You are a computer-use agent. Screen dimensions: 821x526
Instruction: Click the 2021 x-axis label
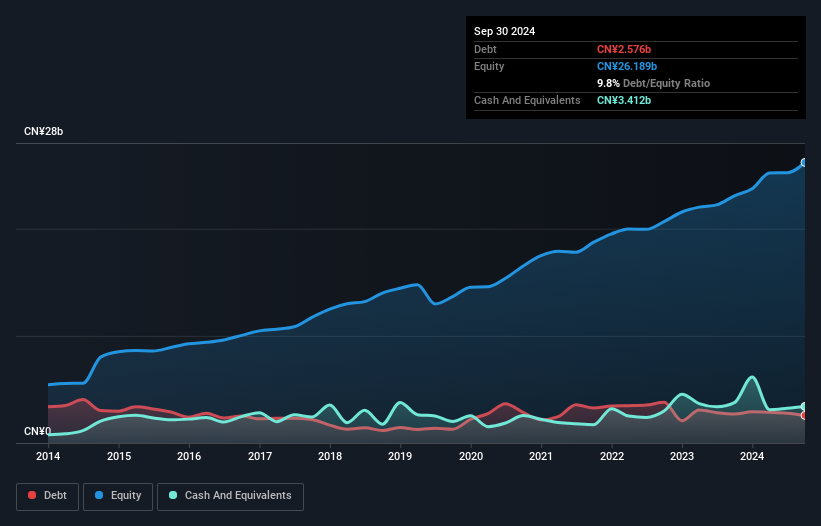pos(541,457)
